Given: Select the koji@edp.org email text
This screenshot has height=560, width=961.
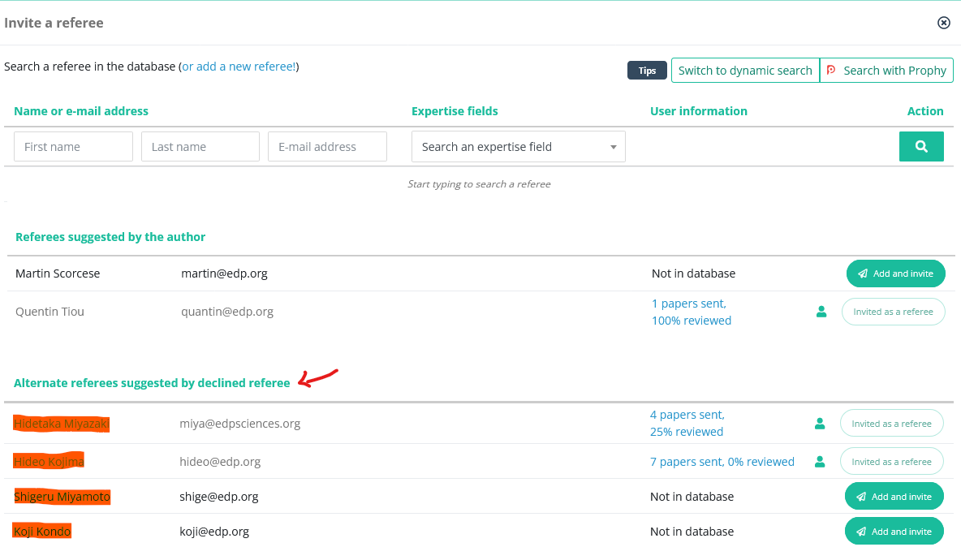Looking at the screenshot, I should (214, 532).
